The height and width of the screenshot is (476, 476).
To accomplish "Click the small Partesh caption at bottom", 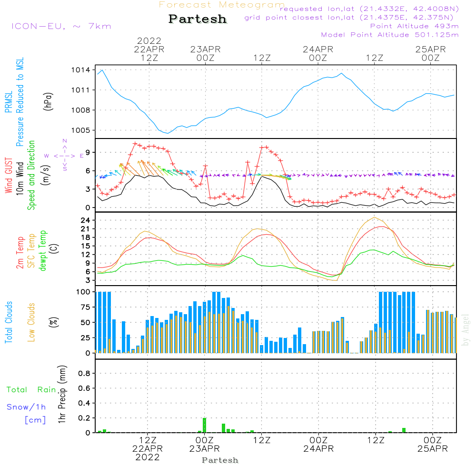I will pyautogui.click(x=220, y=460).
